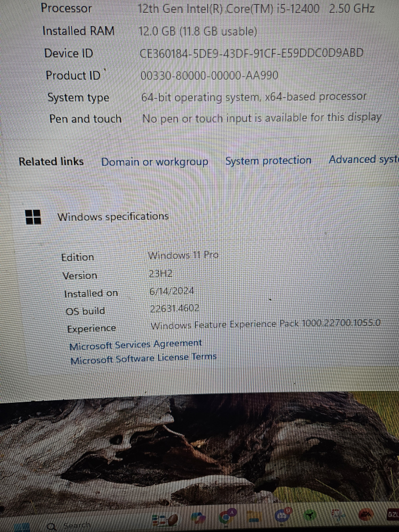Click the Device ID value CE360184-5DE9-43DF

click(x=252, y=53)
